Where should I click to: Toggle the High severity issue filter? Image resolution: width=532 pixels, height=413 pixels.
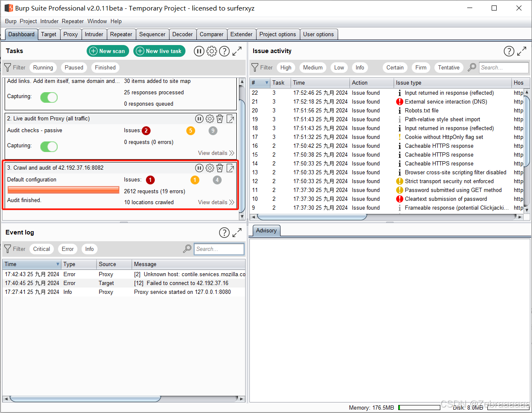pyautogui.click(x=286, y=67)
